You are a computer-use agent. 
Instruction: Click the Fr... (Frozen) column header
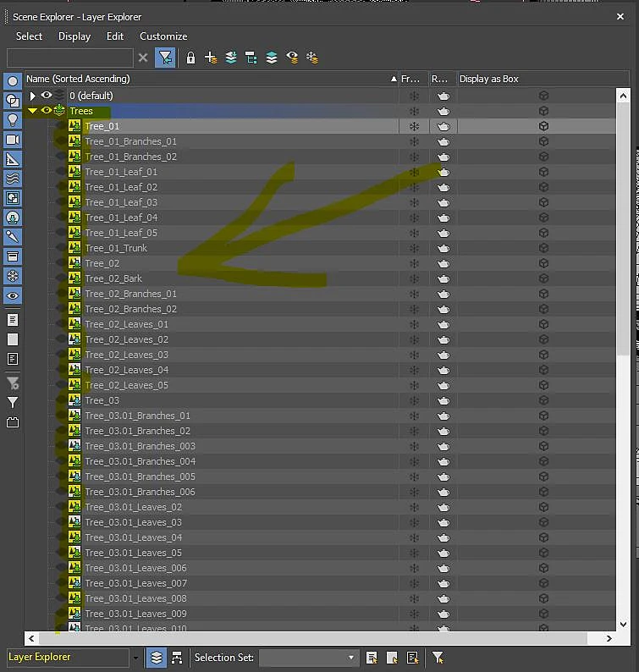tap(414, 79)
